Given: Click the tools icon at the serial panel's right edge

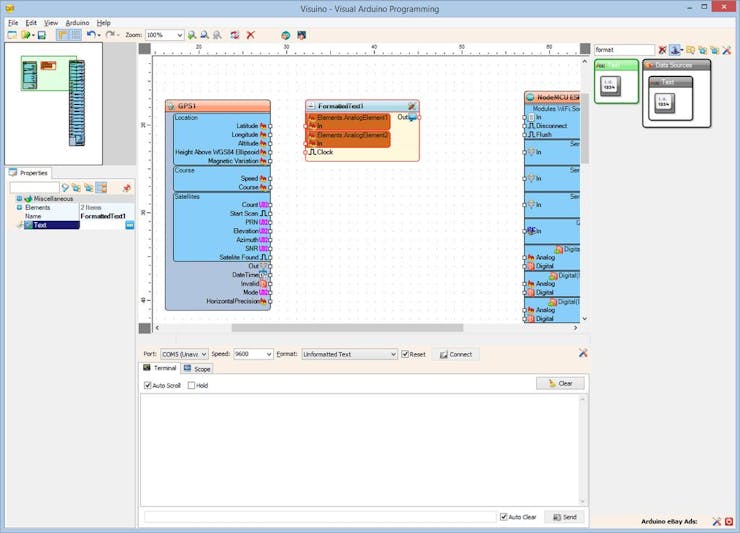Looking at the screenshot, I should point(583,353).
